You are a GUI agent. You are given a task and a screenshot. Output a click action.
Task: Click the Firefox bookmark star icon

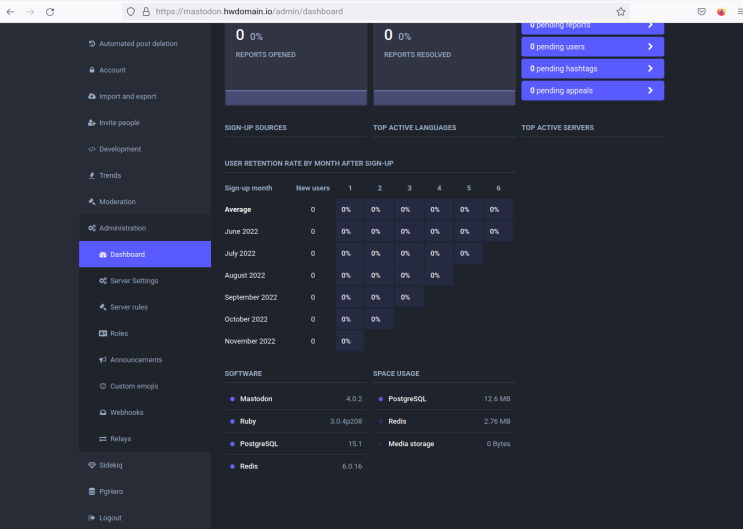(621, 12)
